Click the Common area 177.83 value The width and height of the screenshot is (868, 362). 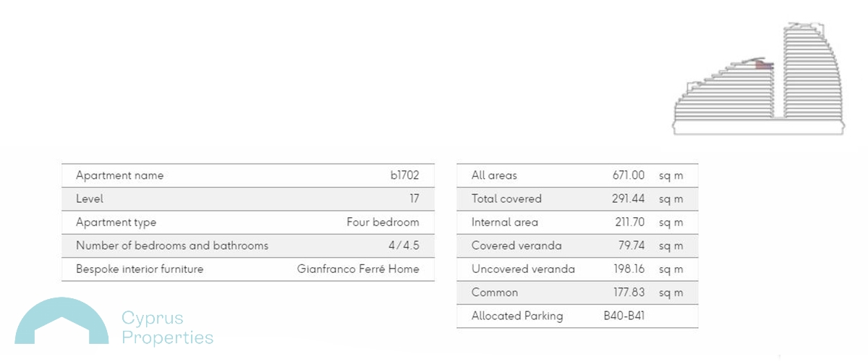[x=629, y=292]
